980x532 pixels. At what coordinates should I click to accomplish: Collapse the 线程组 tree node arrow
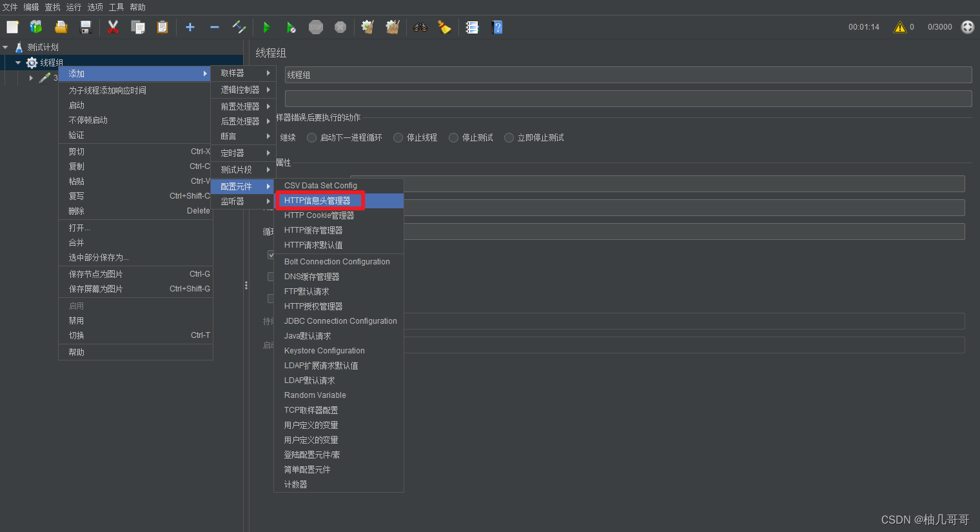(x=18, y=63)
